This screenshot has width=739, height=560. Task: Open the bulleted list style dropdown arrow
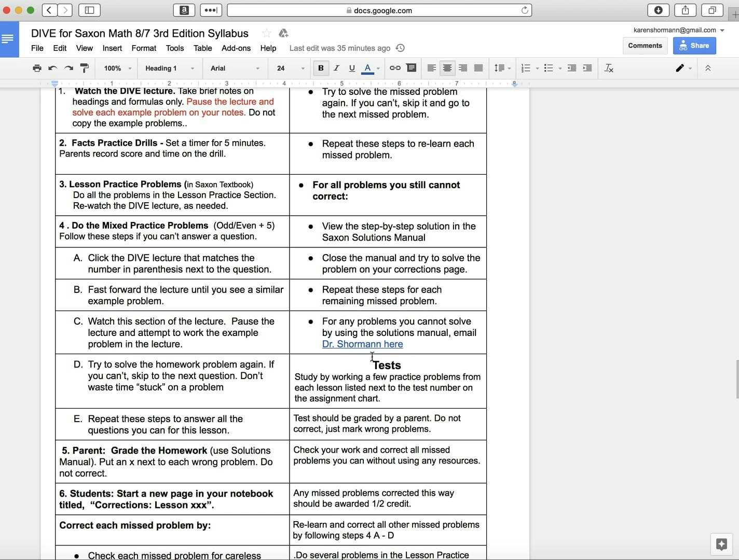coord(560,68)
